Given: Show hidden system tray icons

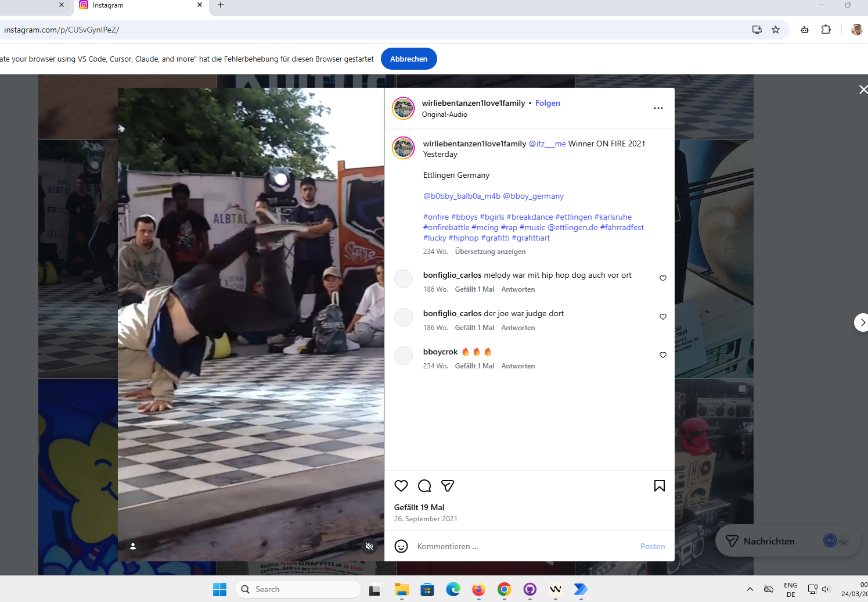Looking at the screenshot, I should tap(750, 589).
